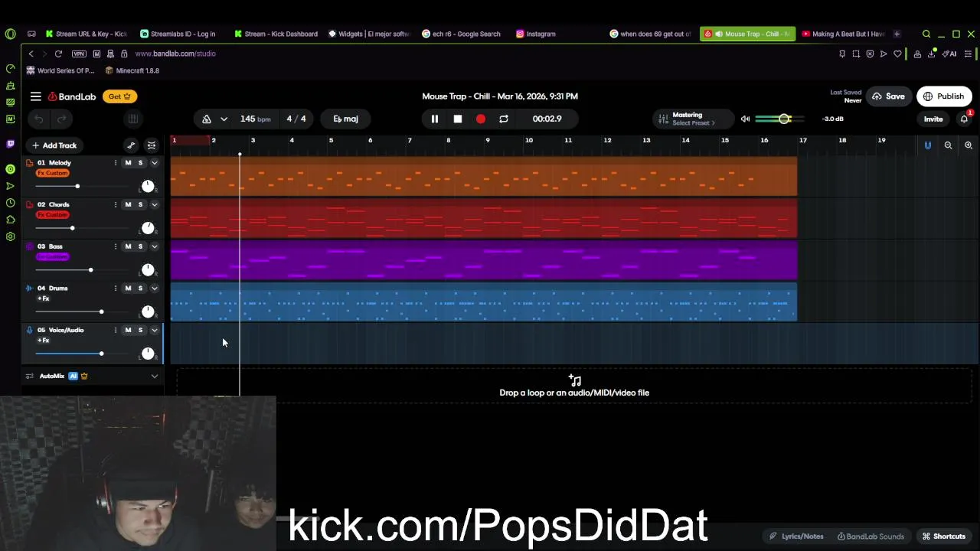980x551 pixels.
Task: Open the Eb maj key selector
Action: pyautogui.click(x=346, y=119)
